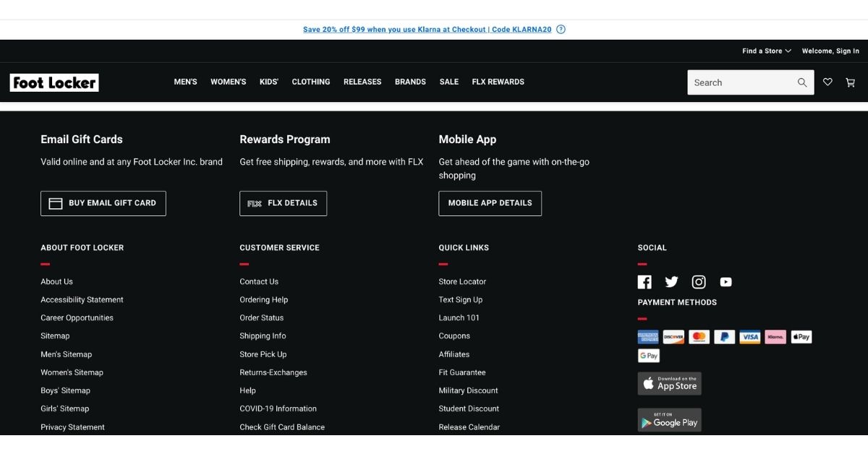
Task: Open Career Opportunities link
Action: click(x=77, y=318)
